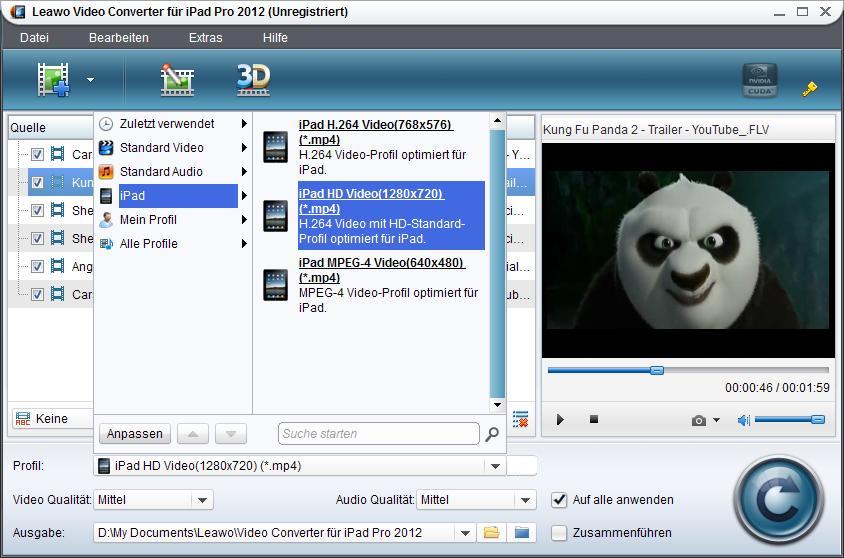Open the Alle Profile category
Screen dimensions: 844x558
point(173,244)
